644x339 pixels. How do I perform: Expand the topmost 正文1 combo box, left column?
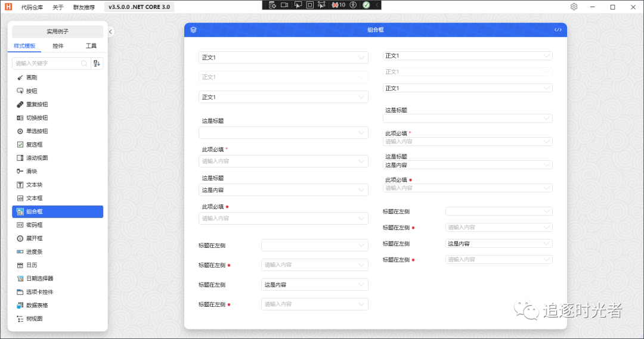click(x=283, y=58)
